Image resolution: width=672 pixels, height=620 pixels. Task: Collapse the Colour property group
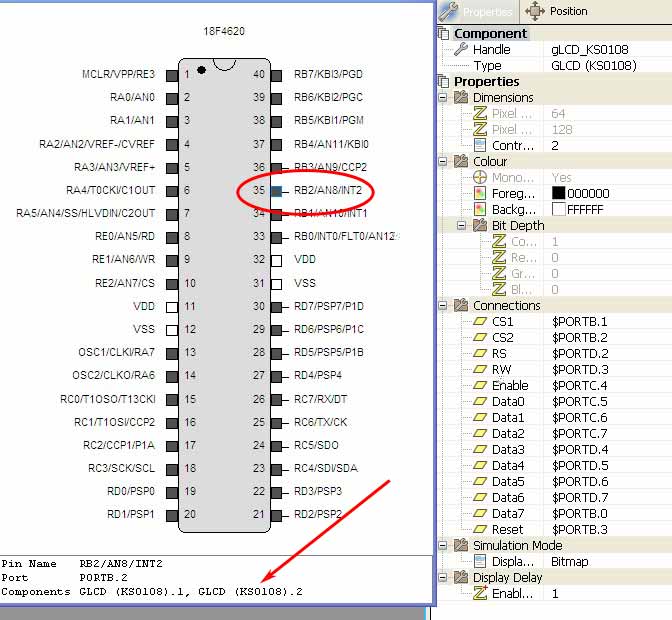[443, 162]
